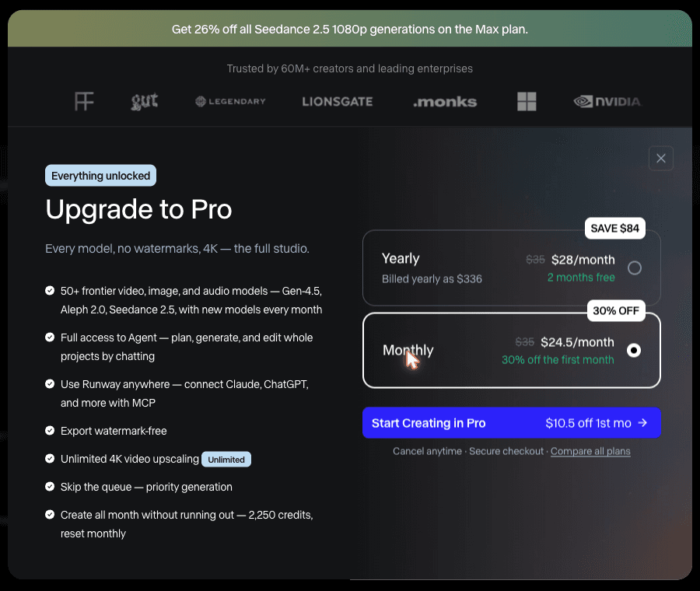Click 'Skip the queue — priority generation' text
The width and height of the screenshot is (700, 591).
tap(146, 487)
